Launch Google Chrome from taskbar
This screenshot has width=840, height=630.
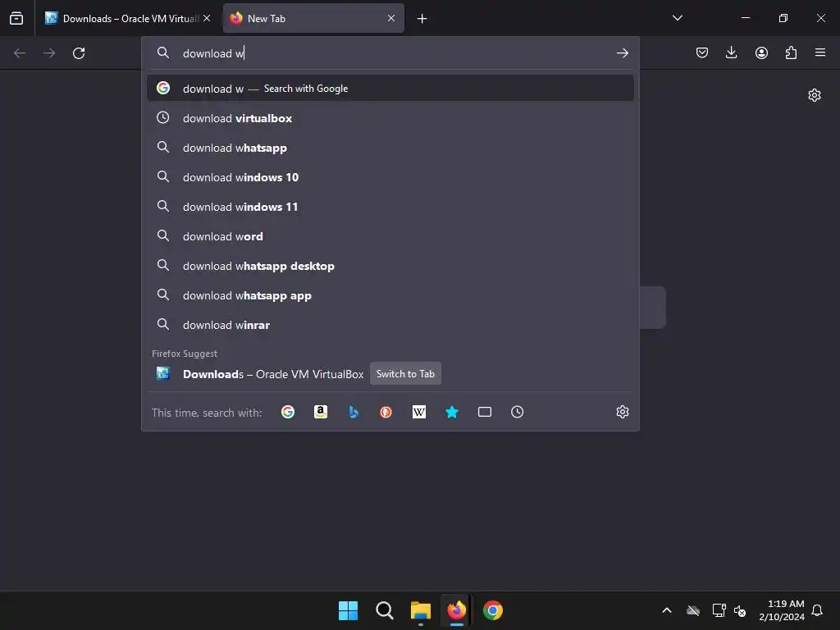[493, 610]
